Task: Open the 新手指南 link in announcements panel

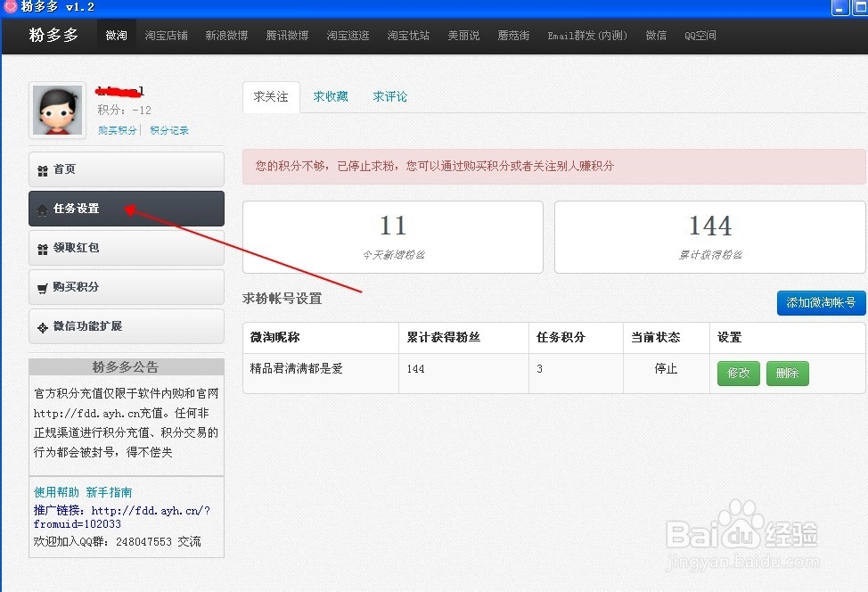Action: (x=108, y=491)
